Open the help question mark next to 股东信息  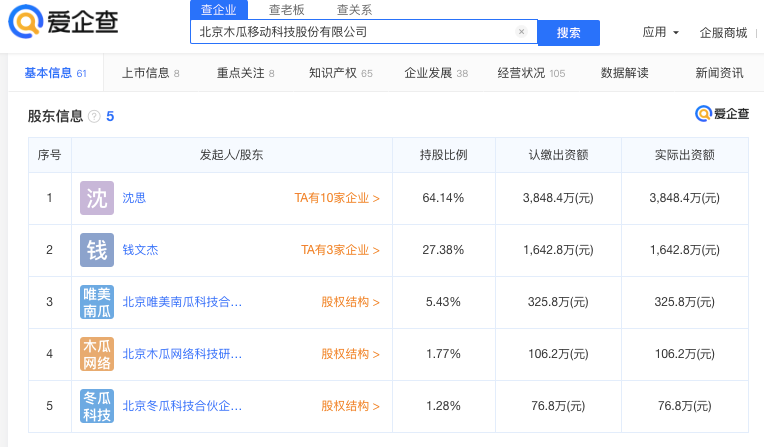coord(94,117)
